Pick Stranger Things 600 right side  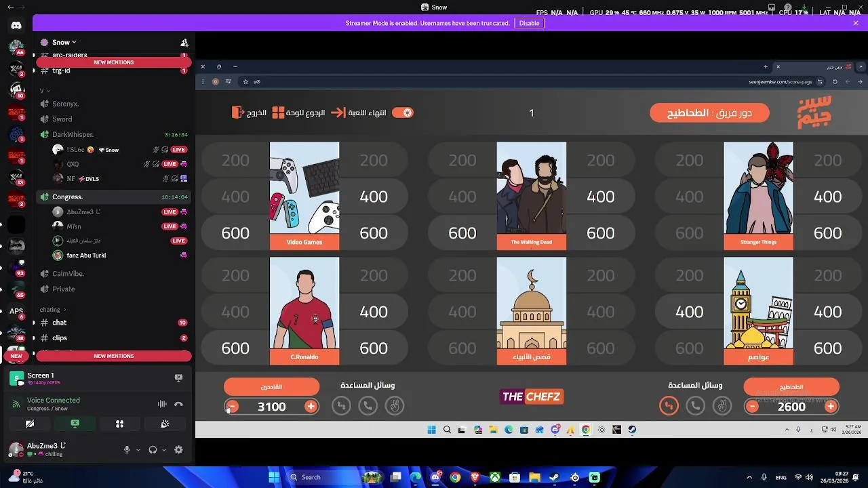click(x=827, y=233)
